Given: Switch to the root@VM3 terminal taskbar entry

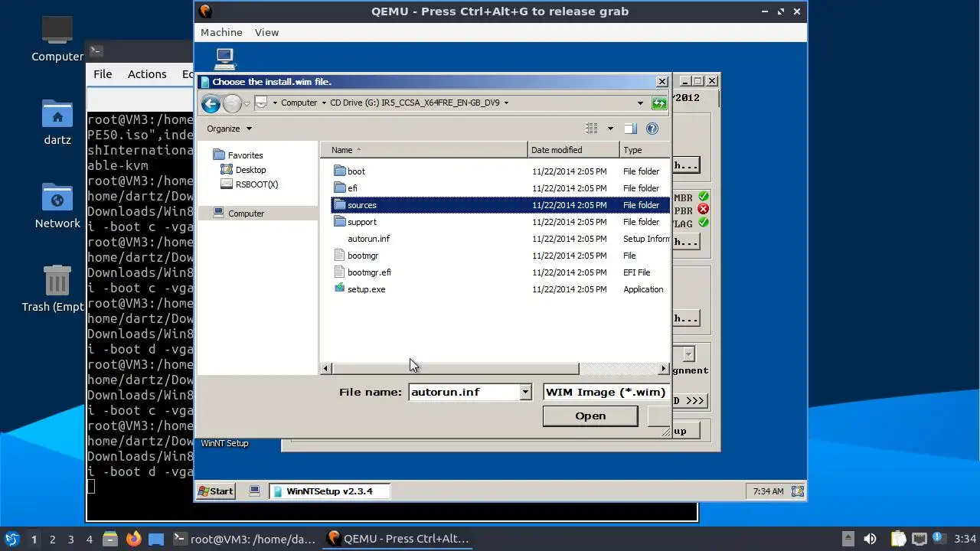Looking at the screenshot, I should [244, 539].
